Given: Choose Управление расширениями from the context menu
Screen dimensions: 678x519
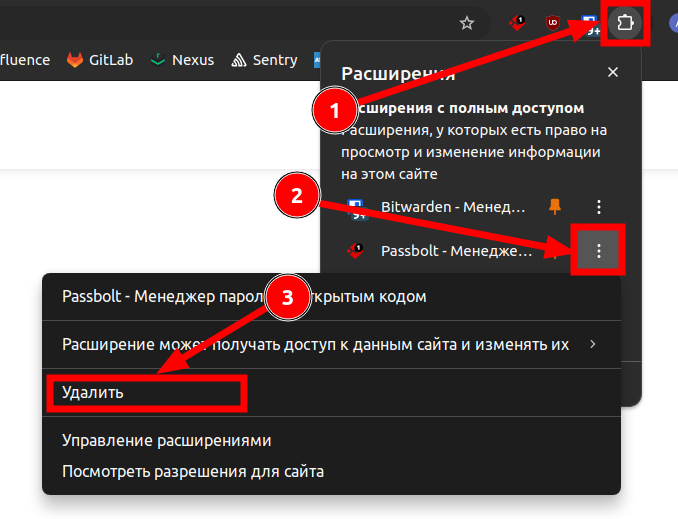Looking at the screenshot, I should [x=166, y=440].
